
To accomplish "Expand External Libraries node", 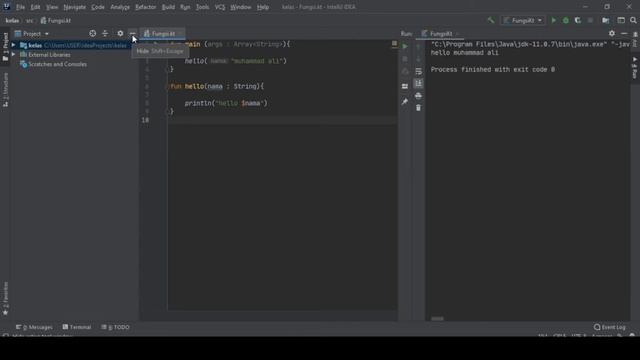I will pos(13,55).
